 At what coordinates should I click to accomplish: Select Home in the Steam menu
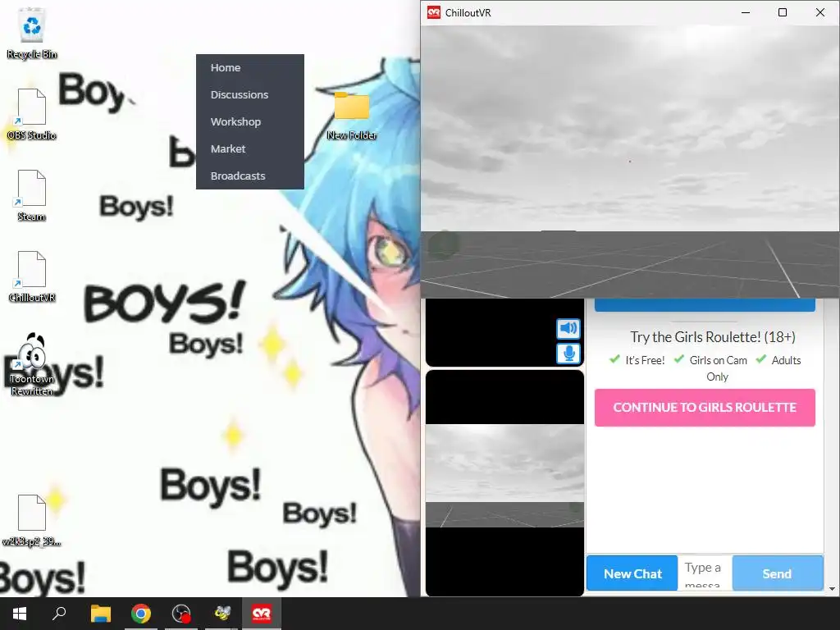(x=250, y=68)
